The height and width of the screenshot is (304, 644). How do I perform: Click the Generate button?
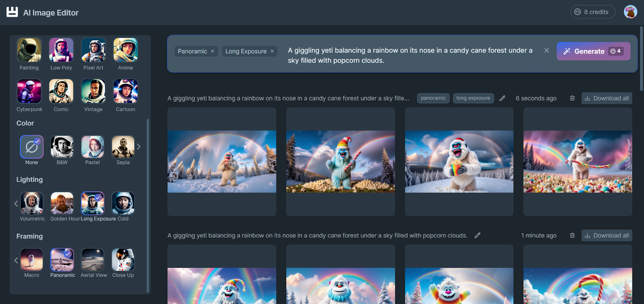tap(593, 51)
